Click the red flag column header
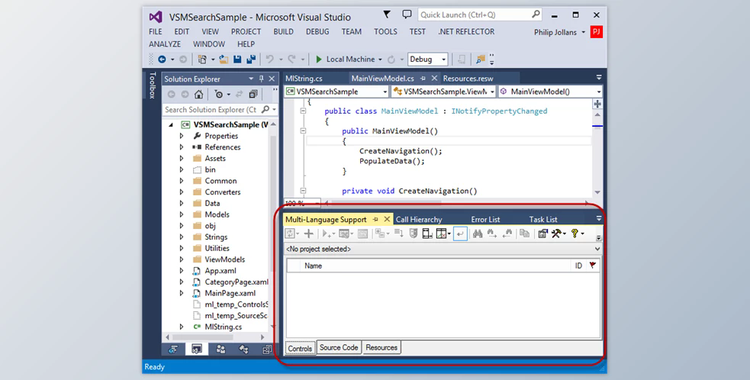Image resolution: width=750 pixels, height=380 pixels. (593, 266)
